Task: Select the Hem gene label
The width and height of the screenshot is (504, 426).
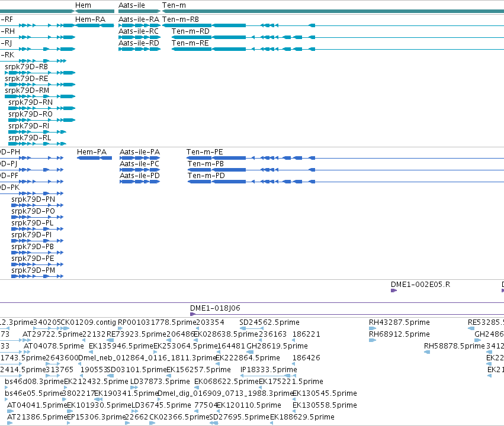Action: 83,5
